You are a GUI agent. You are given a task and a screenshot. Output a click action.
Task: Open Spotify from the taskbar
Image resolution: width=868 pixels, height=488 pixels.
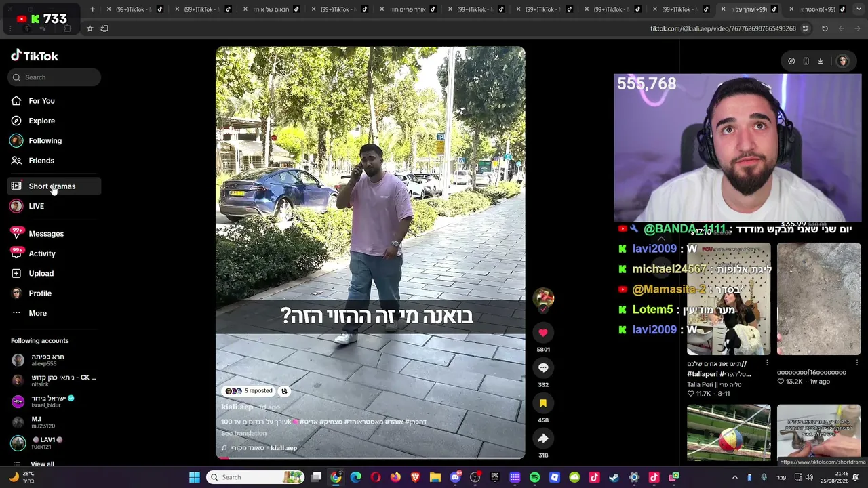coord(534,477)
